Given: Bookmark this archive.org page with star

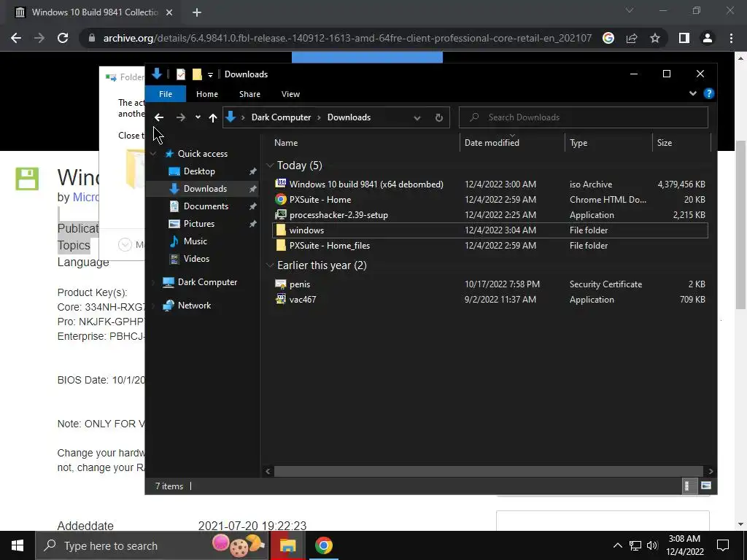Looking at the screenshot, I should click(x=655, y=38).
